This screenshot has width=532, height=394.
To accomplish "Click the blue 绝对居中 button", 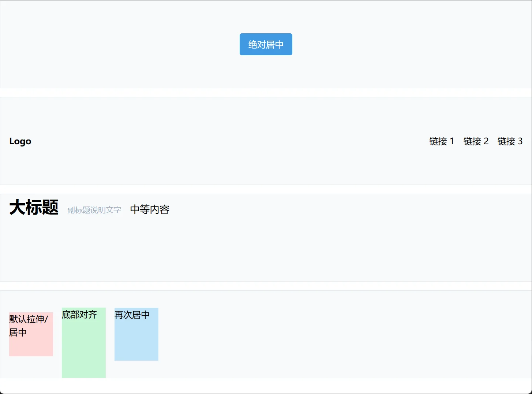I will click(x=266, y=44).
